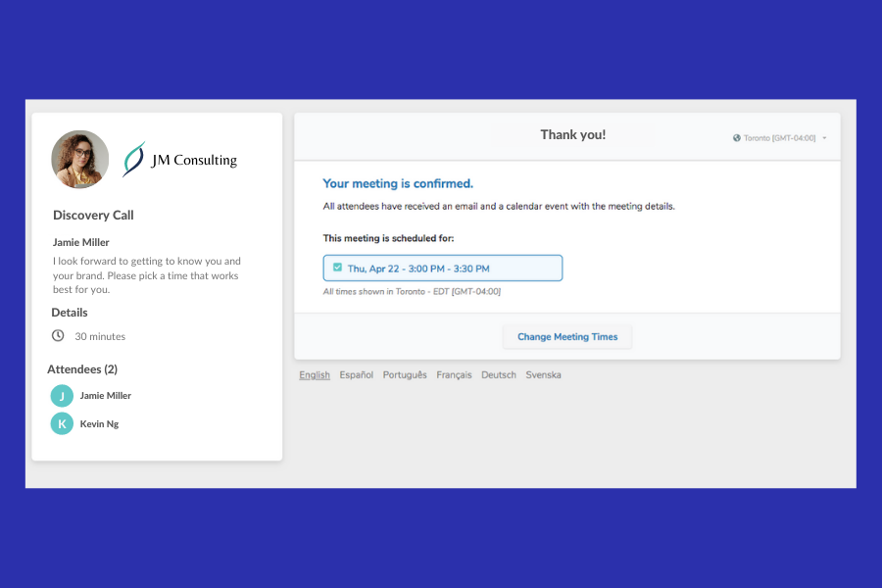Image resolution: width=882 pixels, height=588 pixels.
Task: Click the globe icon beside Toronto timezone
Action: (736, 138)
